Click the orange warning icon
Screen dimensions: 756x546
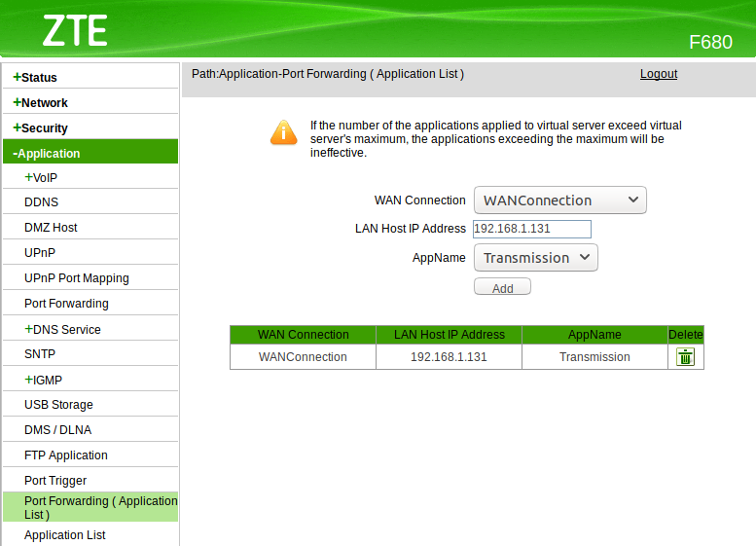coord(283,132)
